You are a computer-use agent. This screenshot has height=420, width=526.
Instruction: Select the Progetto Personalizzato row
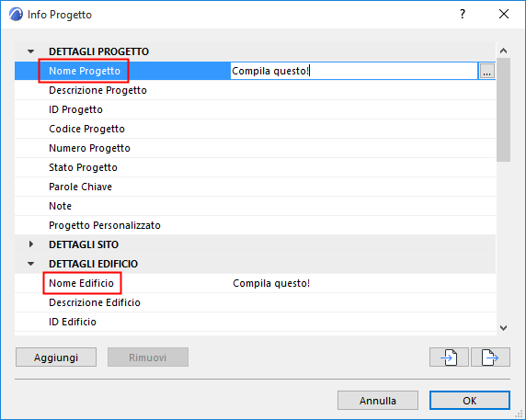point(255,225)
